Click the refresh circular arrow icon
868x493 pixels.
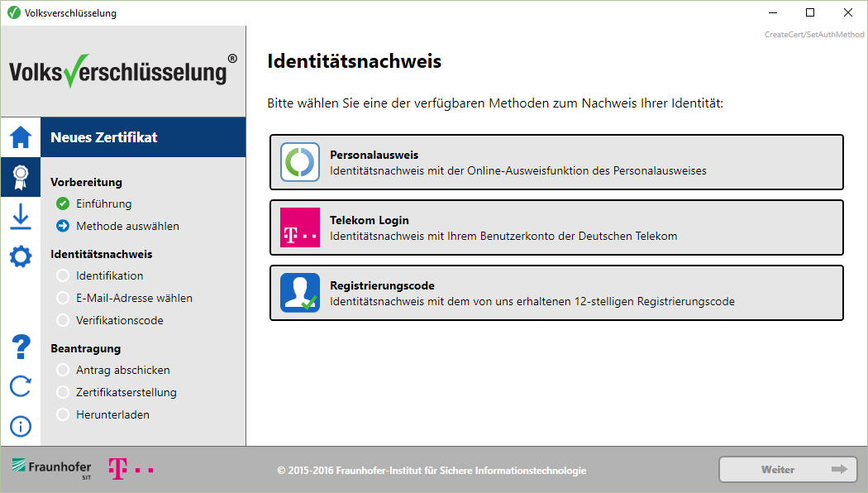[21, 386]
